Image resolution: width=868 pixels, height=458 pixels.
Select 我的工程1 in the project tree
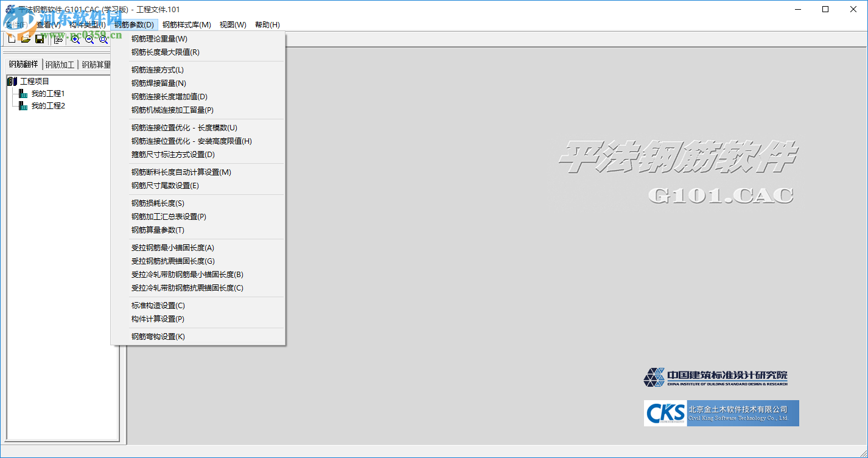tap(48, 93)
